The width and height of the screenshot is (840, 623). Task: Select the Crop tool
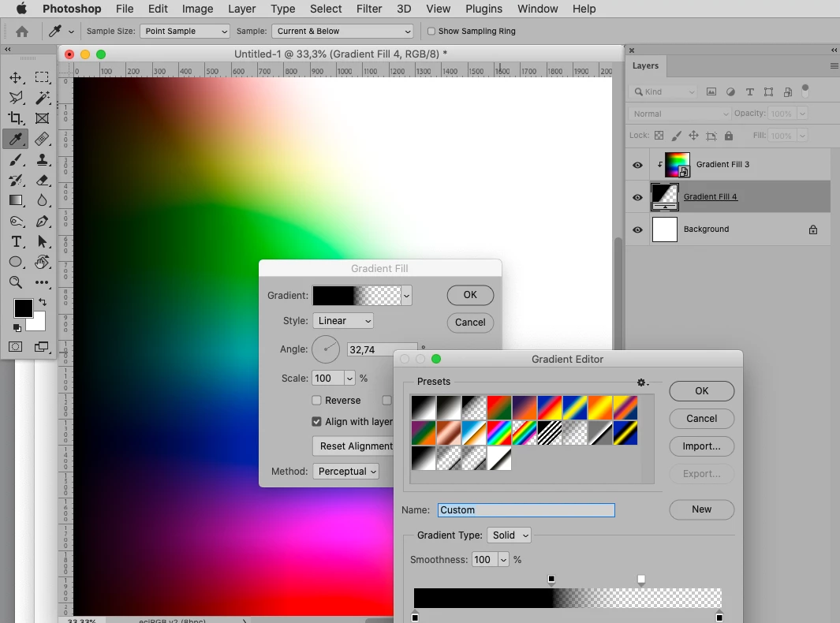pos(16,118)
